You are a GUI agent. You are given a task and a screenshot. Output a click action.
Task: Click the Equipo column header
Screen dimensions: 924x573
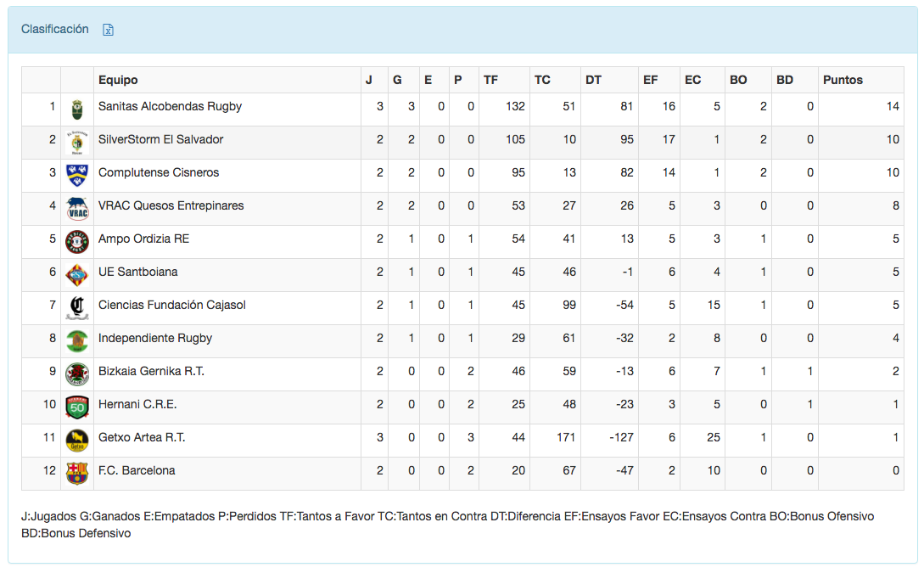(118, 80)
